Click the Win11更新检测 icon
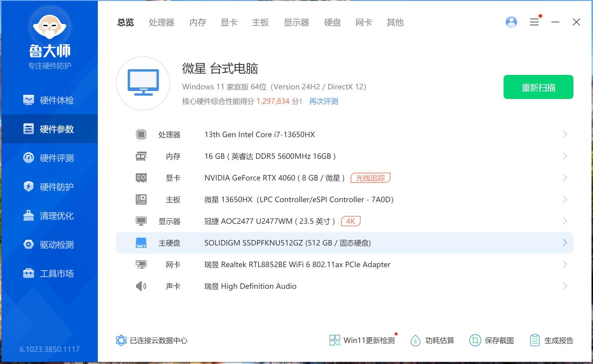Image resolution: width=593 pixels, height=364 pixels. [335, 340]
